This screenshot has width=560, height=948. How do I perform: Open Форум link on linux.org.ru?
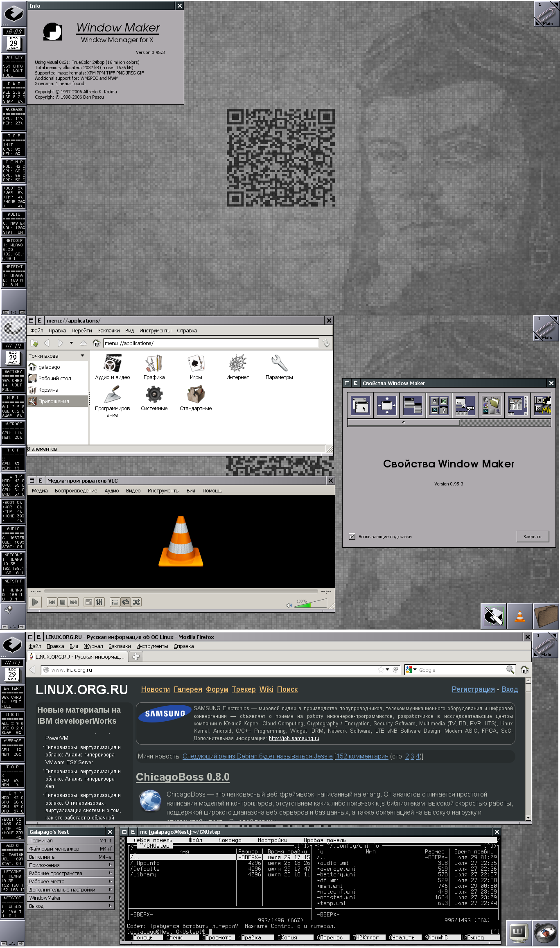click(x=217, y=689)
